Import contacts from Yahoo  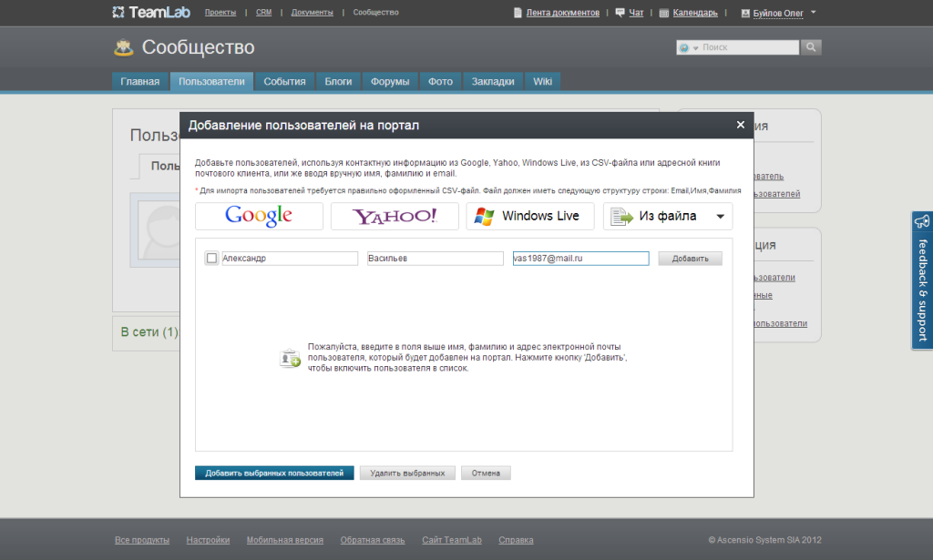click(395, 216)
